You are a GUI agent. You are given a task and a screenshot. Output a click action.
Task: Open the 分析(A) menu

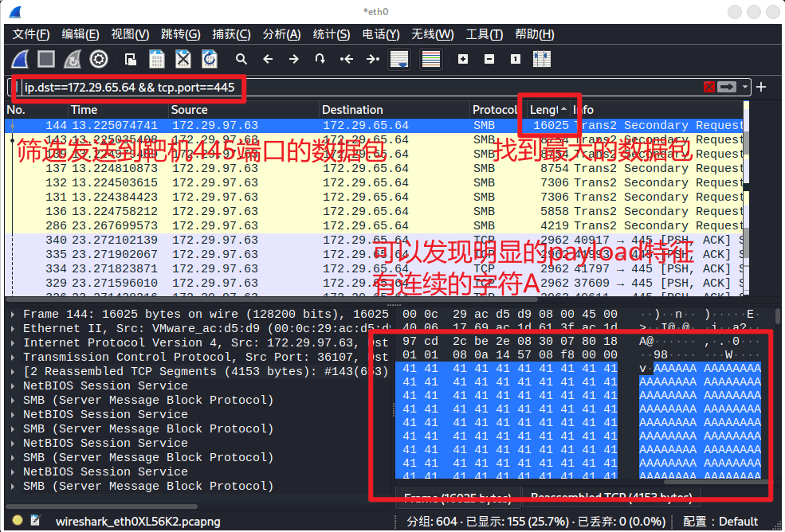pyautogui.click(x=281, y=34)
